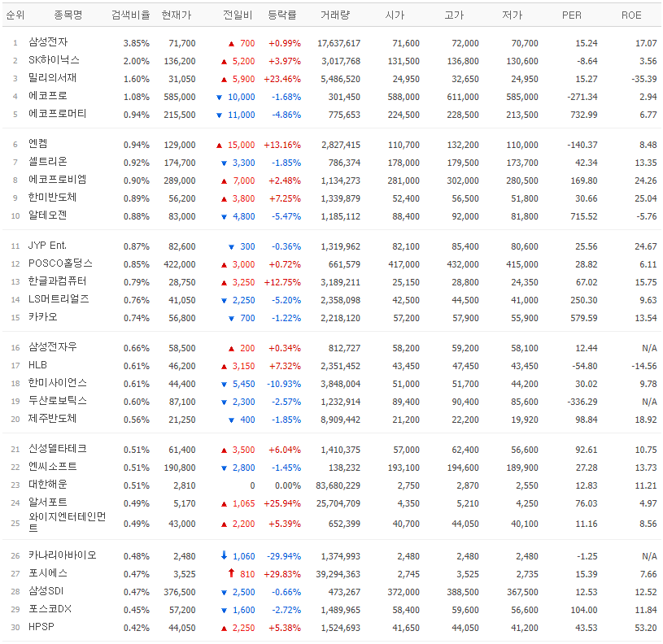Viewport: 663px width, 644px height.
Task: Open the 와이지엔터테인먼트 stock link
Action: (x=68, y=523)
